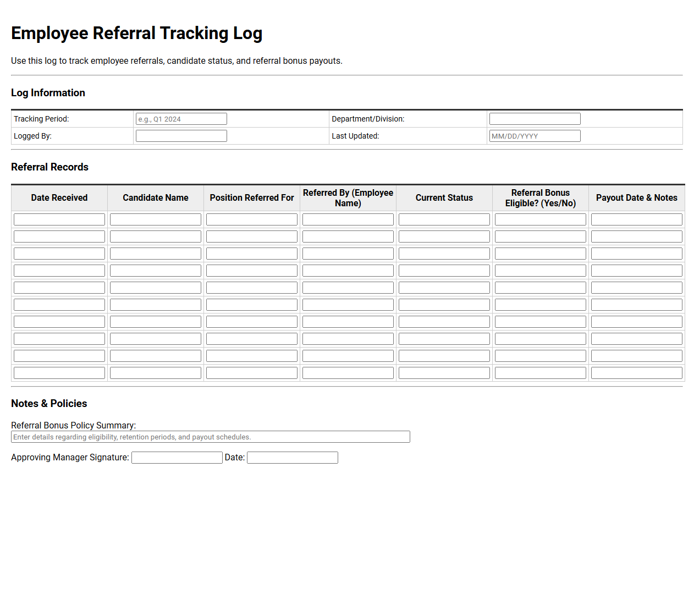Click the Candidate Name column header

[x=156, y=198]
